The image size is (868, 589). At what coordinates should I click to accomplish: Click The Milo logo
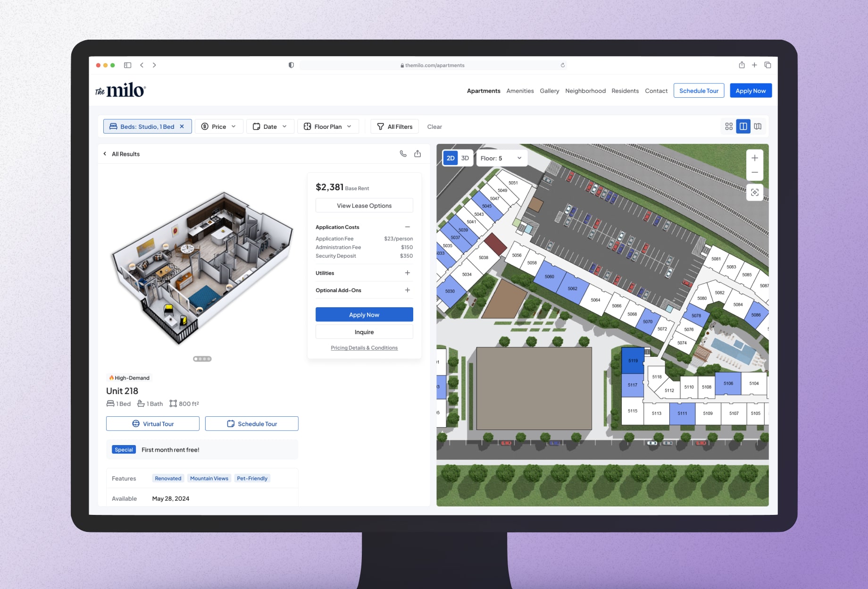pyautogui.click(x=121, y=90)
